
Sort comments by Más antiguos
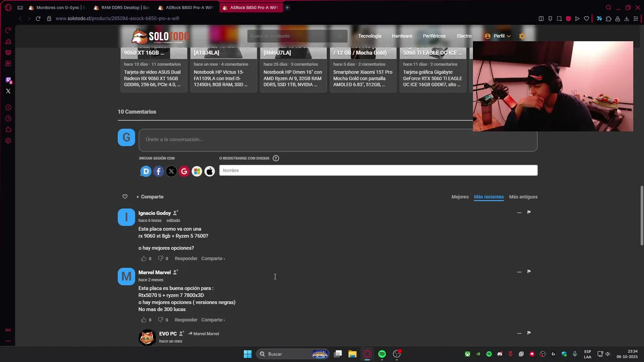(x=523, y=197)
